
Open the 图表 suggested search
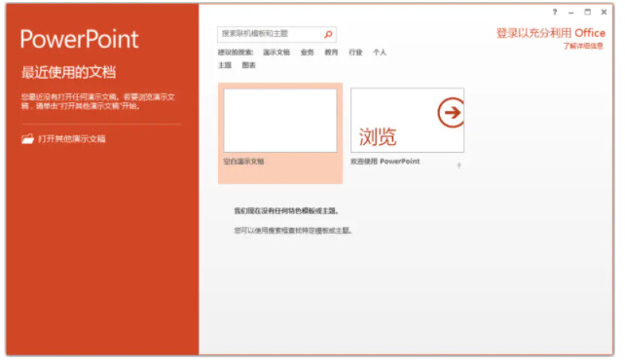[248, 65]
